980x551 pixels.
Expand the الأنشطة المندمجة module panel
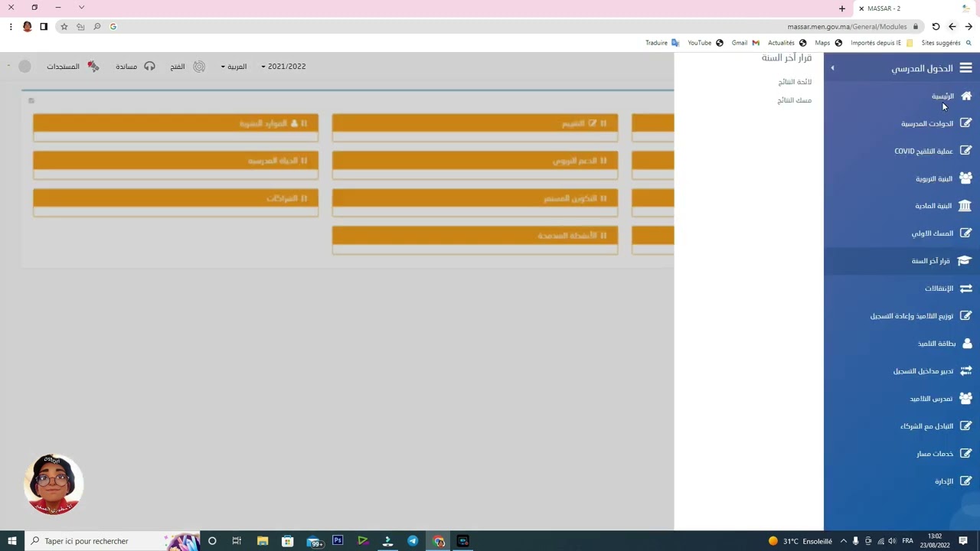(475, 236)
